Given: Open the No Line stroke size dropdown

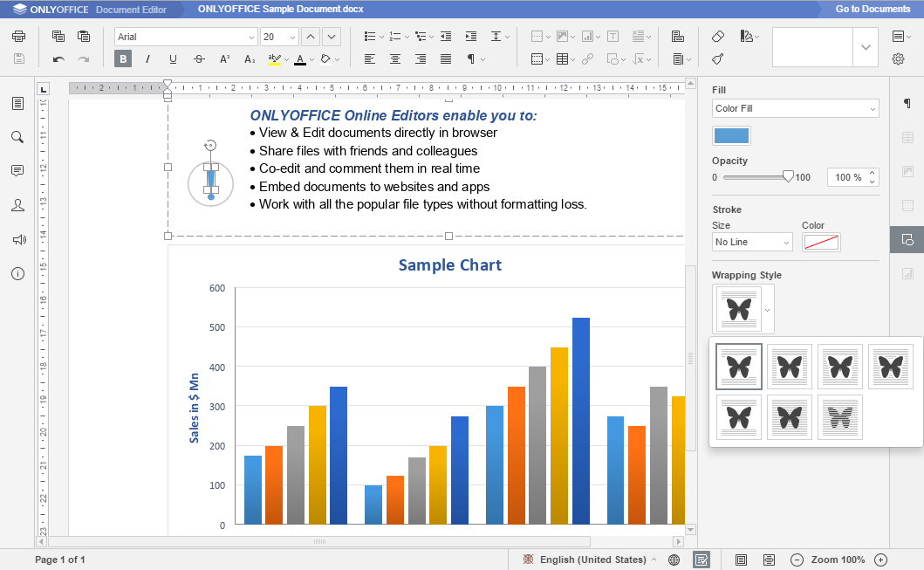Looking at the screenshot, I should point(751,242).
